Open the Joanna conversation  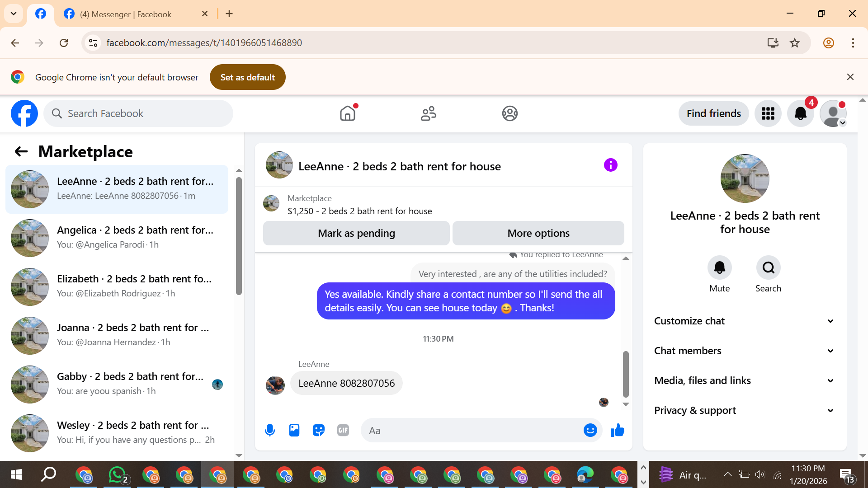pos(117,335)
